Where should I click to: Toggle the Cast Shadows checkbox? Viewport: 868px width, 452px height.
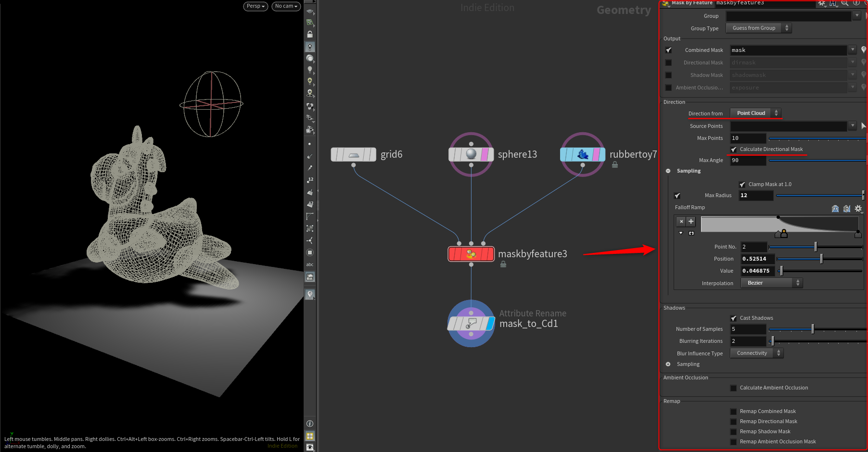[734, 318]
